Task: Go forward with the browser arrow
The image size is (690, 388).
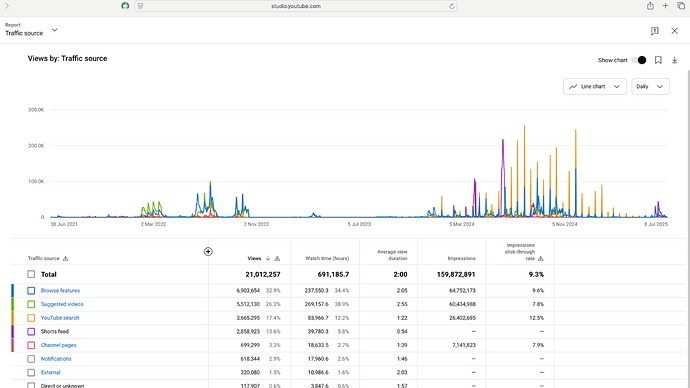Action: (7, 6)
